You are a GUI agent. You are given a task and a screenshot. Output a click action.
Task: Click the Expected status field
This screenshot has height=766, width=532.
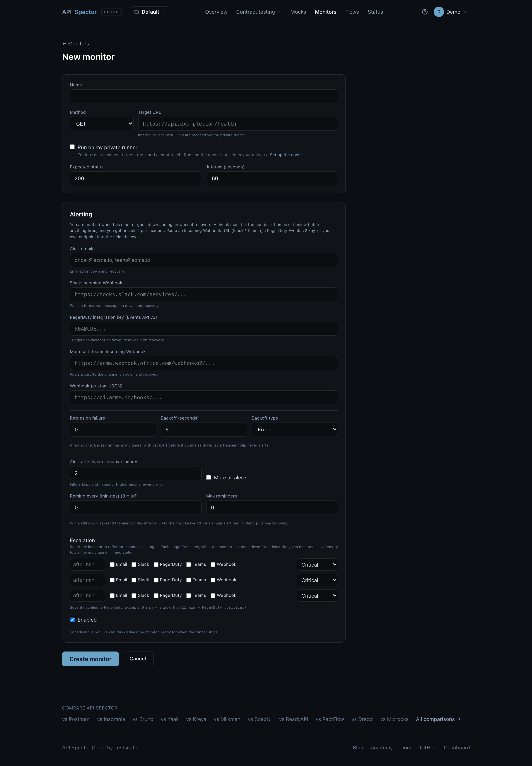(135, 178)
